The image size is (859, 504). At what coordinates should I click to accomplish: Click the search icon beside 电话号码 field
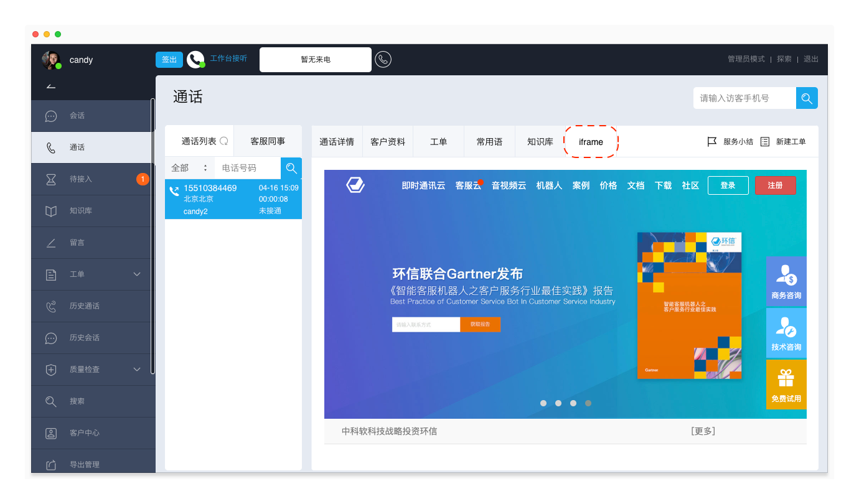click(x=291, y=168)
